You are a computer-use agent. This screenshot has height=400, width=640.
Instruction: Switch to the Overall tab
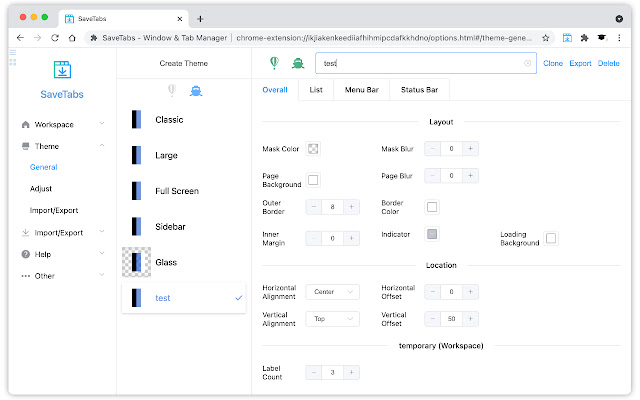point(275,90)
